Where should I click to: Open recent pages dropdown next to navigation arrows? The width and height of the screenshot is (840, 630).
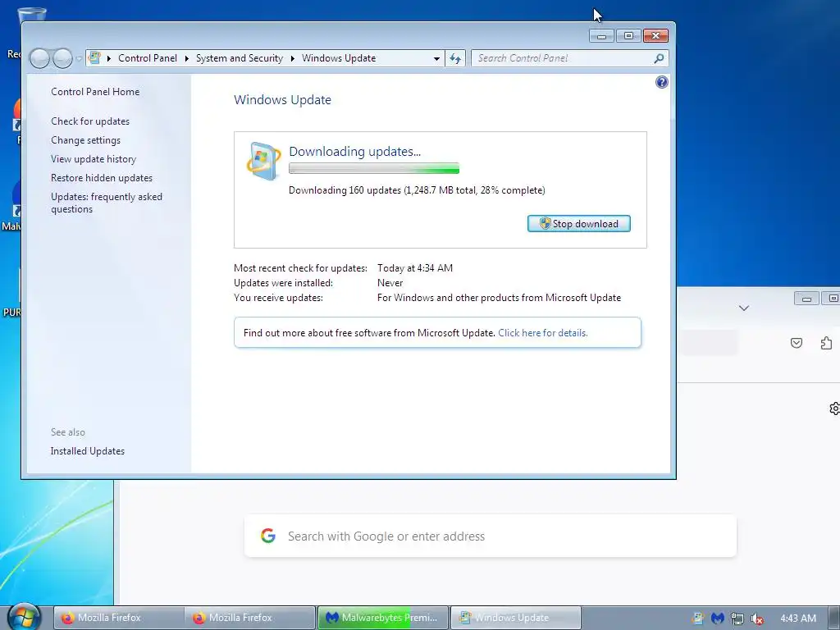point(79,58)
